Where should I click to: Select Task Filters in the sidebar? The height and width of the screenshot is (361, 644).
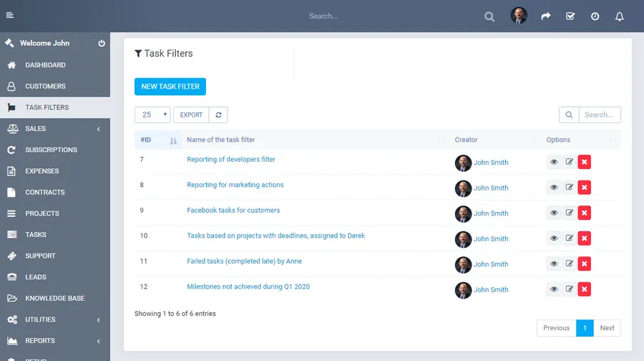click(x=55, y=107)
